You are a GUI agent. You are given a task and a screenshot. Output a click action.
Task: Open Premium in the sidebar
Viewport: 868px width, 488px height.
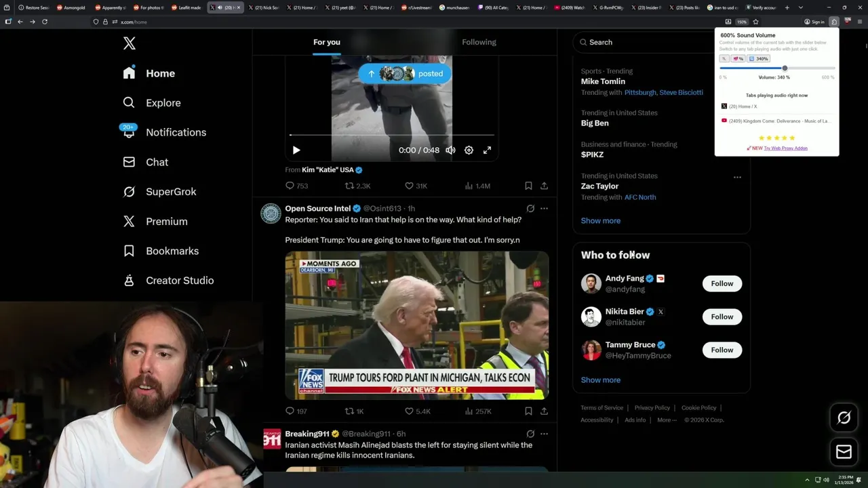point(155,222)
